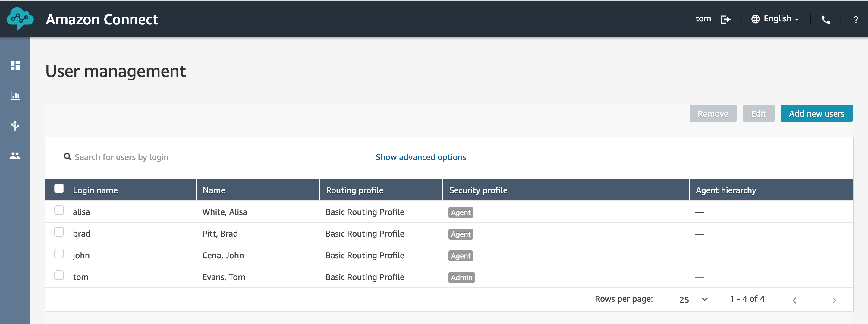Screen dimensions: 868x324
Task: Check the box for user john
Action: (59, 253)
